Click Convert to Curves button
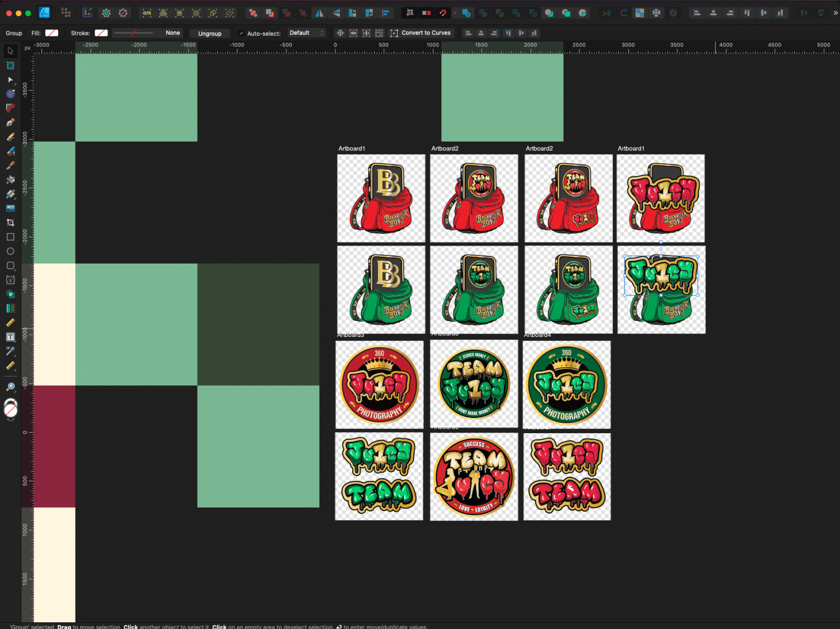The height and width of the screenshot is (629, 840). 420,33
